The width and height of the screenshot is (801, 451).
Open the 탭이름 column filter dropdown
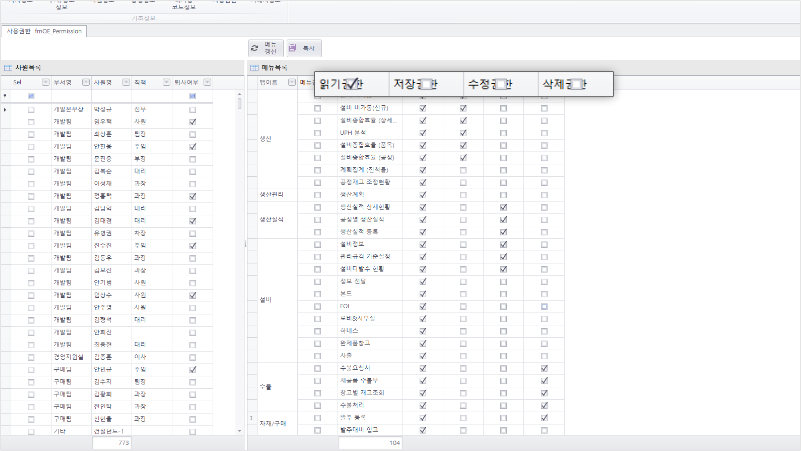[292, 82]
